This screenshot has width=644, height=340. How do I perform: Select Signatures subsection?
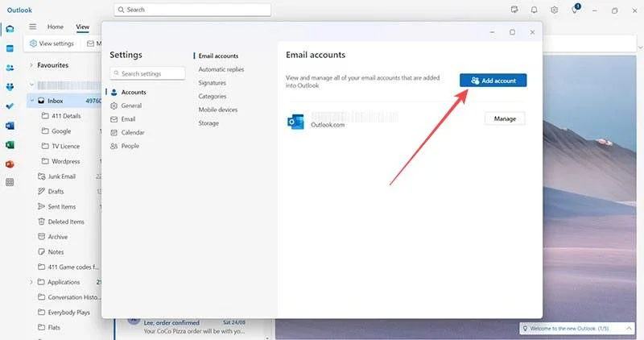click(212, 83)
